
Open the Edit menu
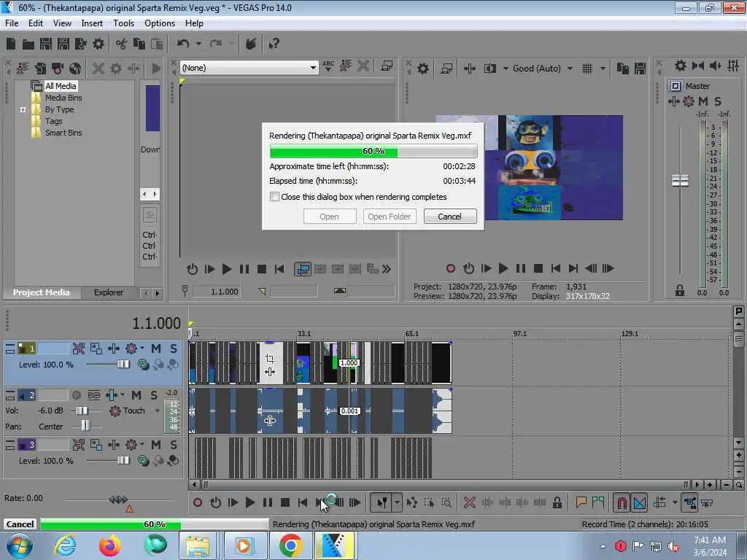[x=36, y=23]
